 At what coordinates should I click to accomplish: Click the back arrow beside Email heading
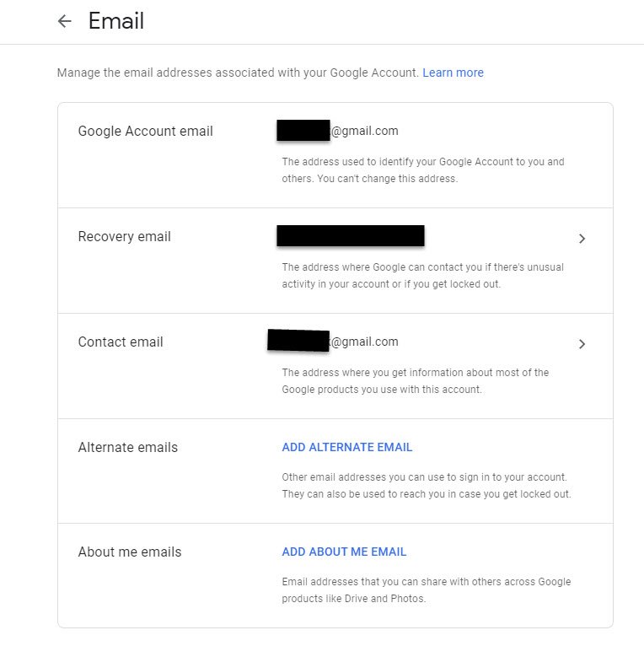pyautogui.click(x=65, y=22)
